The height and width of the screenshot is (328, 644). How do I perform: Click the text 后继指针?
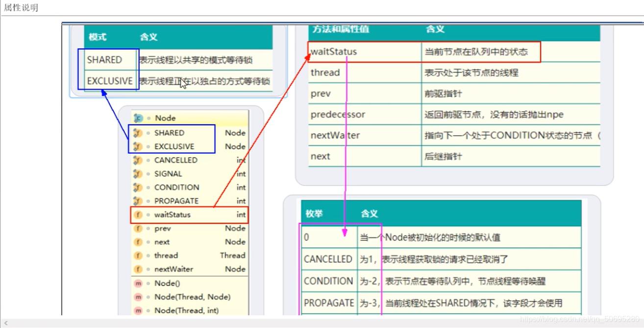point(443,157)
